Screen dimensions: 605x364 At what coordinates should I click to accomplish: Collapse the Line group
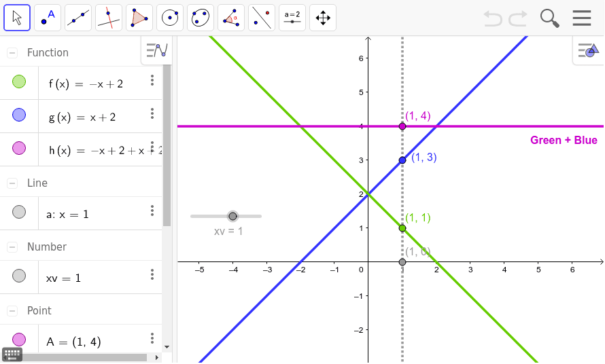pos(12,183)
